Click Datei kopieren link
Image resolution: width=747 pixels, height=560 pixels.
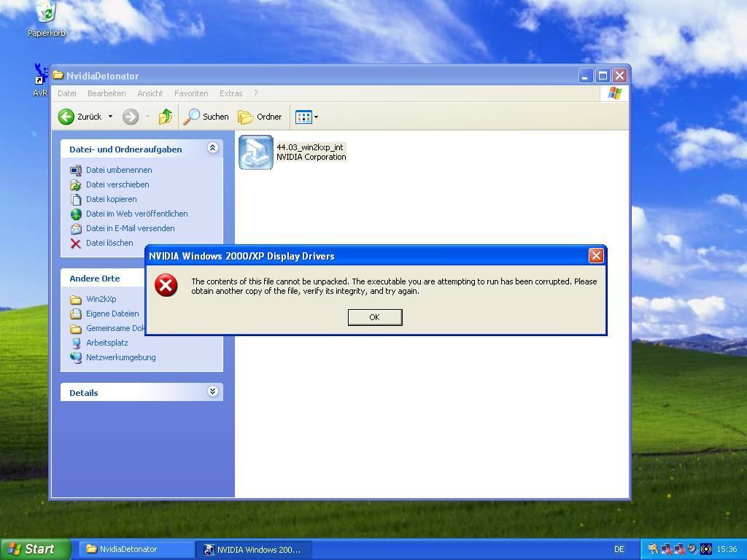click(x=112, y=199)
